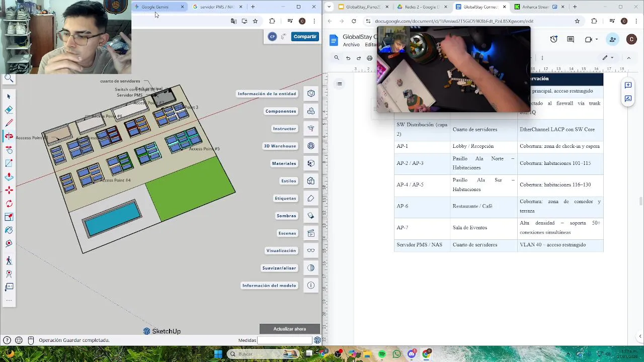
Task: Open Materiales panel icon
Action: click(x=311, y=163)
